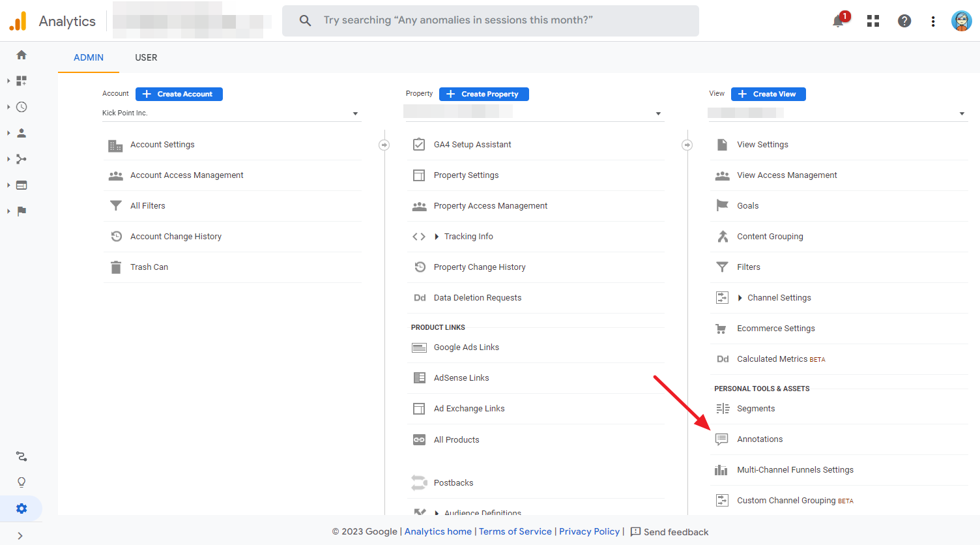Expand Conversions arrow in left sidebar
This screenshot has height=545, width=980.
pyautogui.click(x=8, y=211)
